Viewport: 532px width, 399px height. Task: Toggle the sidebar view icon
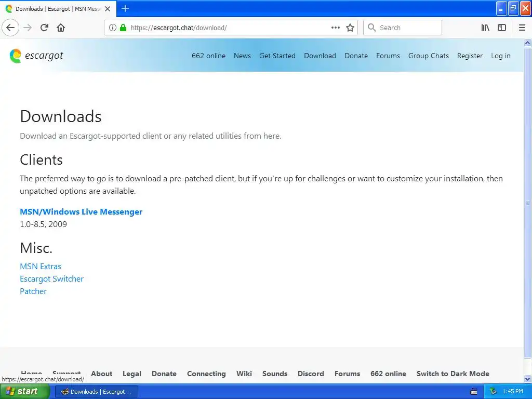(x=502, y=28)
